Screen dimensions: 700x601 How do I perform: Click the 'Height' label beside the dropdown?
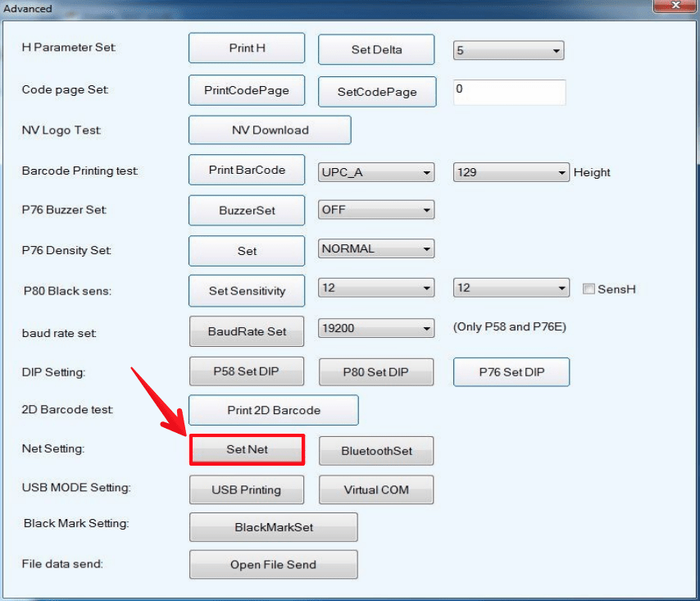point(592,172)
